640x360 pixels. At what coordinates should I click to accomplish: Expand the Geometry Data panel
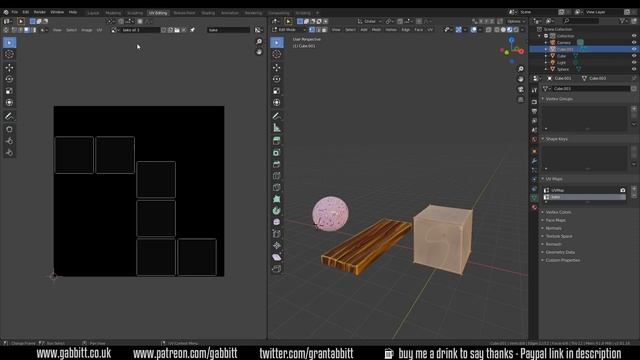(x=560, y=252)
